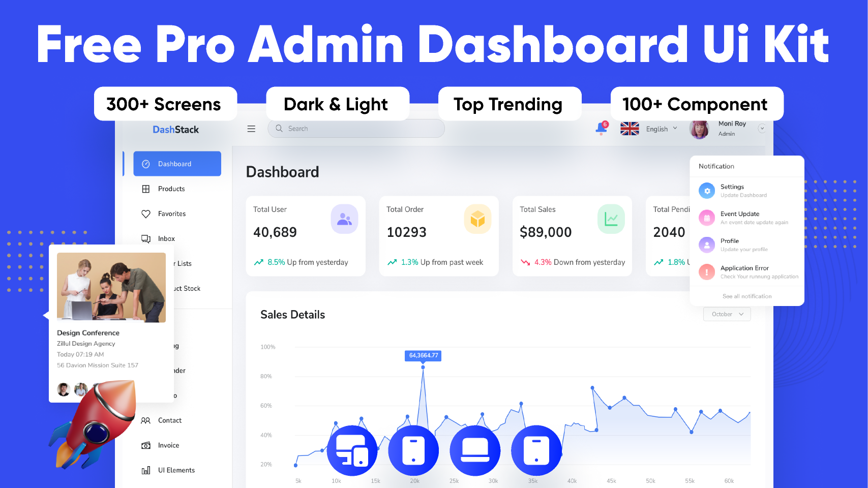868x488 pixels.
Task: Click the Profile notification user icon
Action: (706, 245)
